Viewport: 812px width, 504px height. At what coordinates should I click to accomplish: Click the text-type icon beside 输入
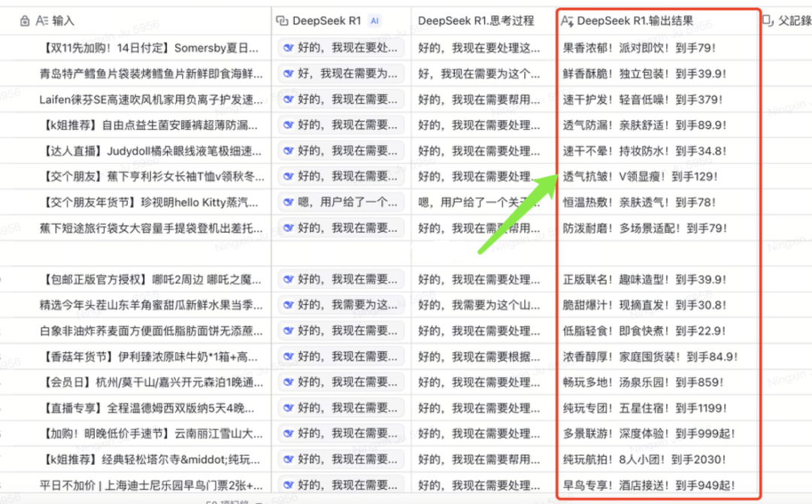pyautogui.click(x=42, y=21)
